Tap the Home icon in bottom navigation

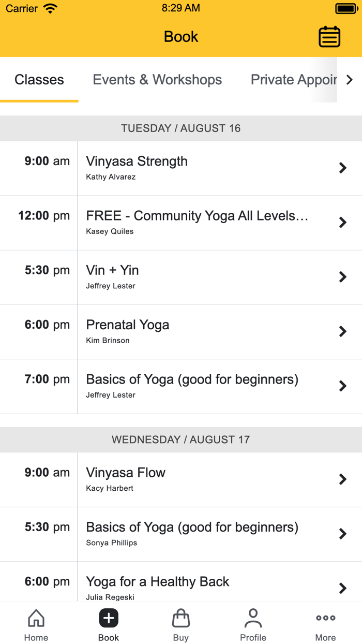point(36,624)
